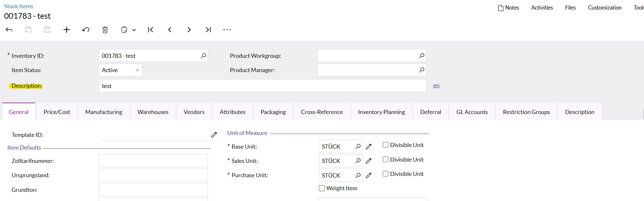Check Divisible Unit for Sales Unit
644x201 pixels.
(386, 159)
